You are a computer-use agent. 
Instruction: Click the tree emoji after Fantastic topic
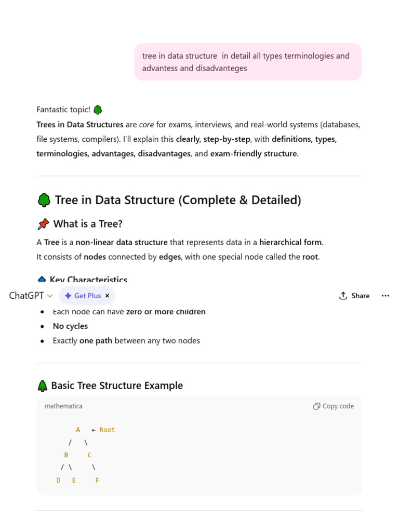click(x=98, y=110)
